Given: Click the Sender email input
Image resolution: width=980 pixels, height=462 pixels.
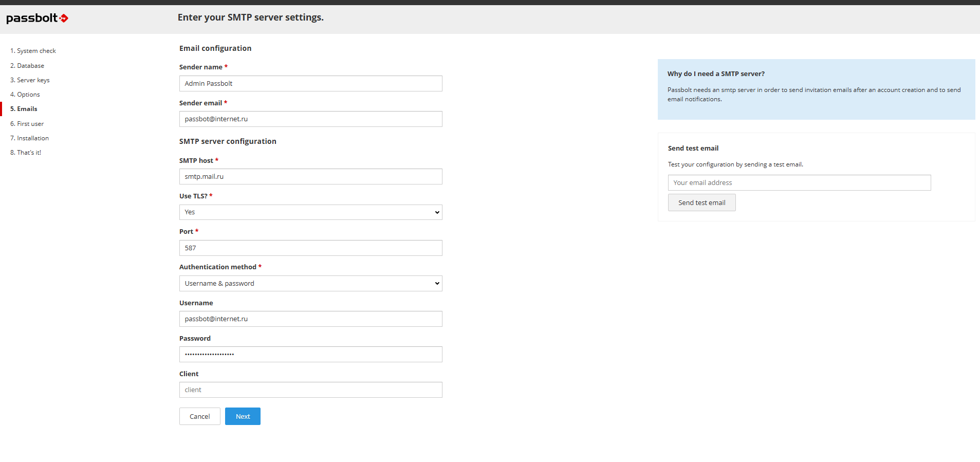Looking at the screenshot, I should point(310,119).
